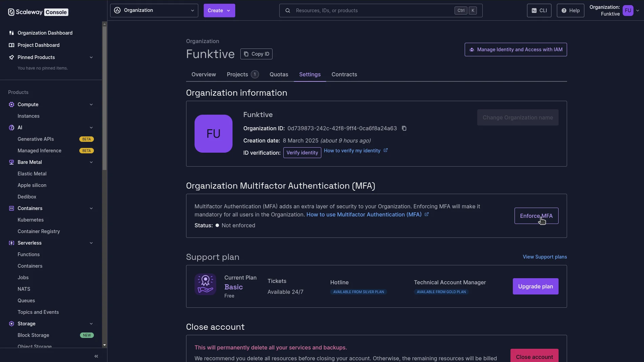The image size is (644, 362).
Task: Click the Pinned Products pin icon
Action: pyautogui.click(x=12, y=57)
